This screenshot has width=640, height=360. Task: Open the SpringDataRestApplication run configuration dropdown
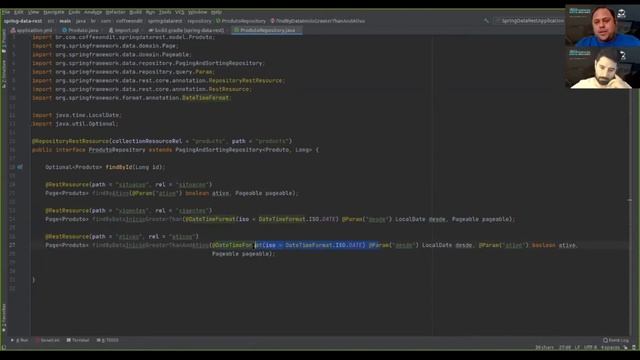530,20
